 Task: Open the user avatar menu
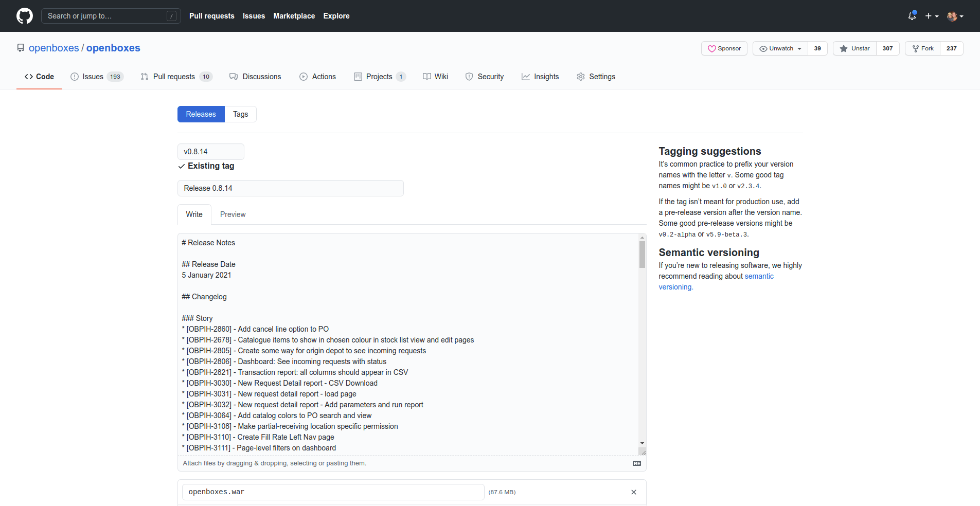[x=955, y=16]
